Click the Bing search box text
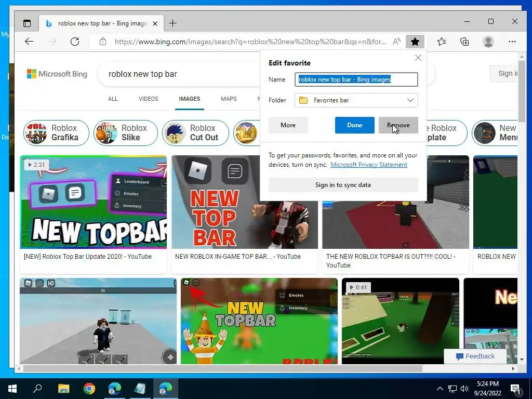The image size is (532, 399). tap(142, 74)
